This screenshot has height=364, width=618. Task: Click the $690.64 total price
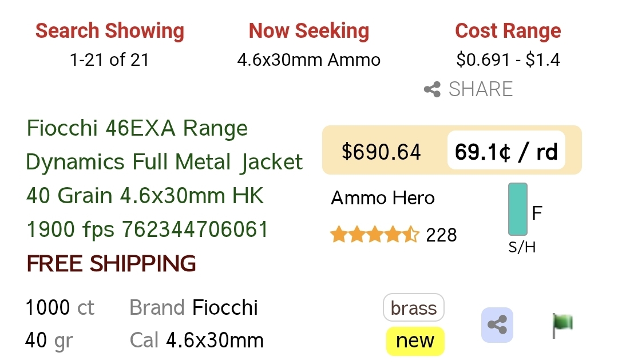[381, 152]
